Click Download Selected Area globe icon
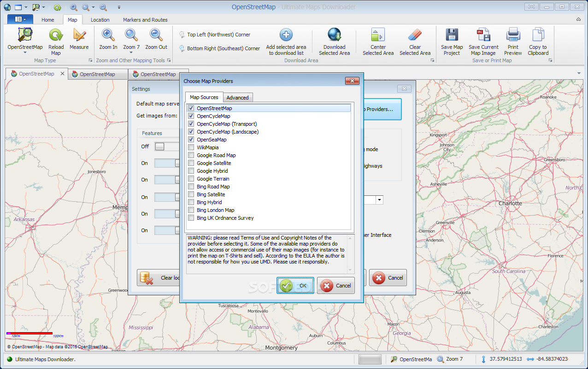588x369 pixels. pyautogui.click(x=334, y=35)
